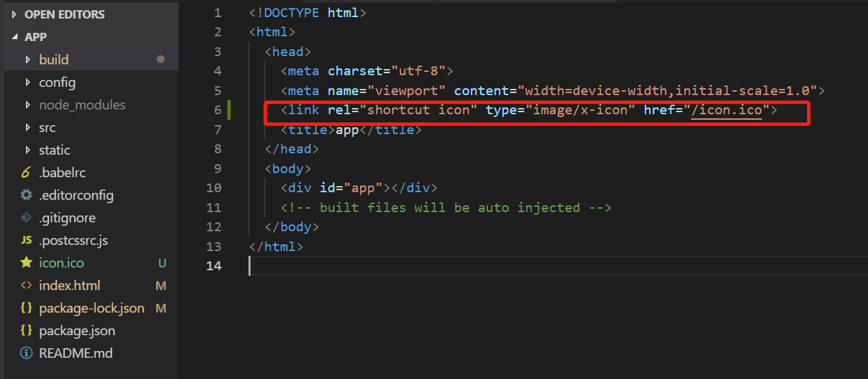Click the green change marker on line 6
Viewport: 868px width, 379px height.
tap(229, 109)
